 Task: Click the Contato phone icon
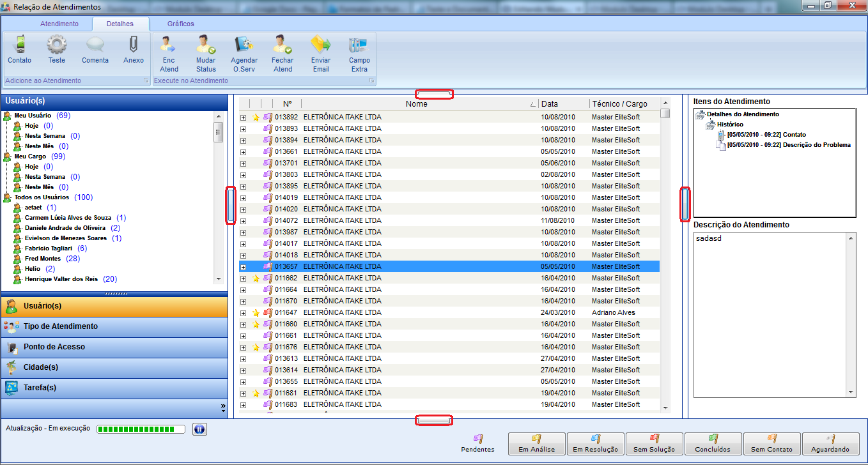(19, 46)
